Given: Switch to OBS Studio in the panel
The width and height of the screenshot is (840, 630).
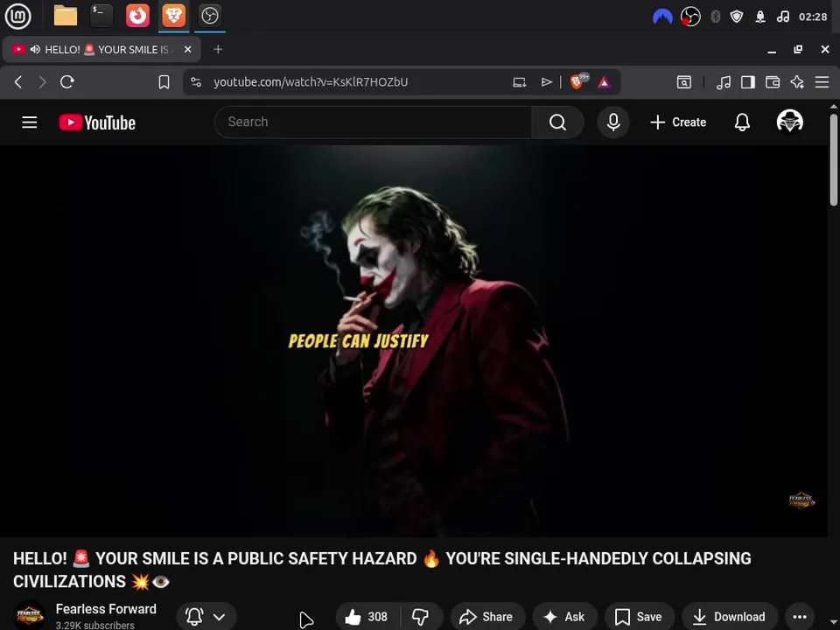Looking at the screenshot, I should click(x=209, y=16).
